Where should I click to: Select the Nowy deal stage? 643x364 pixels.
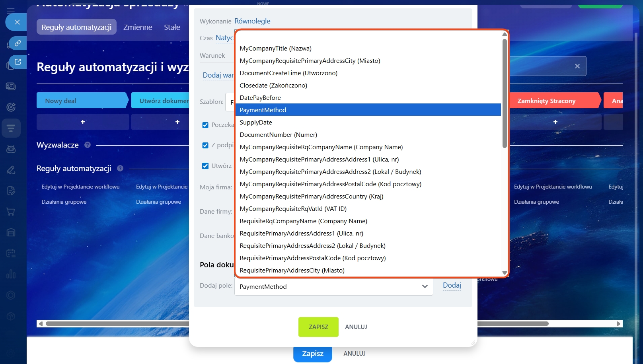82,101
